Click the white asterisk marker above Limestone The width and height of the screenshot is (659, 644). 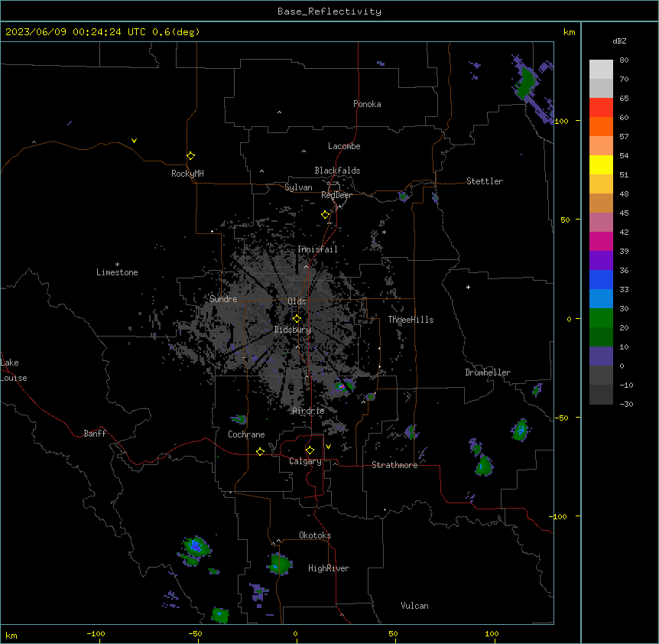point(117,265)
